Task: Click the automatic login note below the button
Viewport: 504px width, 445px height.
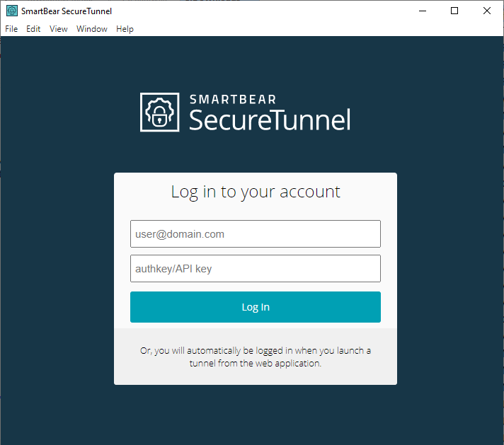Action: pos(256,357)
